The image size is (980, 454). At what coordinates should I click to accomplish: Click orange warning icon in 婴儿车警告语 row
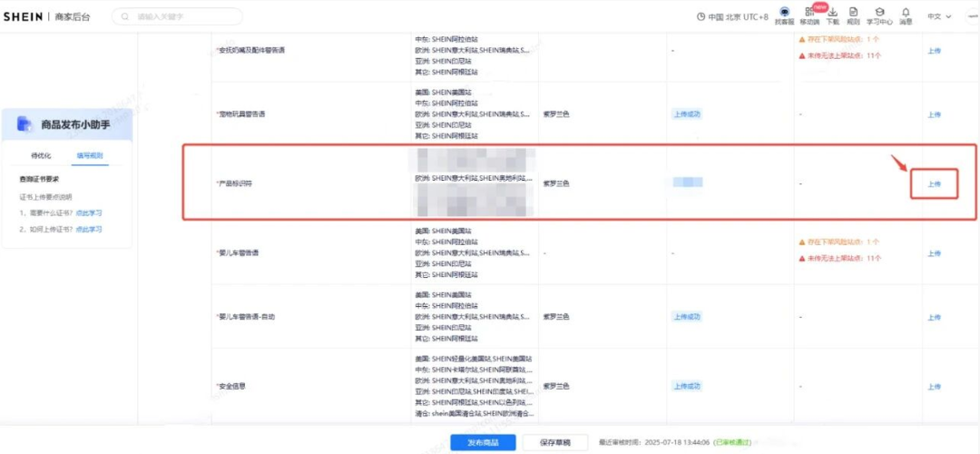click(x=802, y=242)
